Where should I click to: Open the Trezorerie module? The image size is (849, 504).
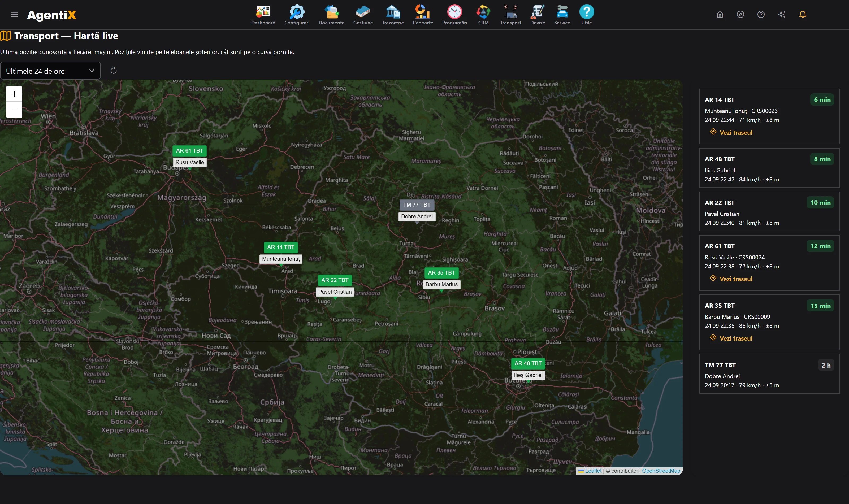click(393, 15)
